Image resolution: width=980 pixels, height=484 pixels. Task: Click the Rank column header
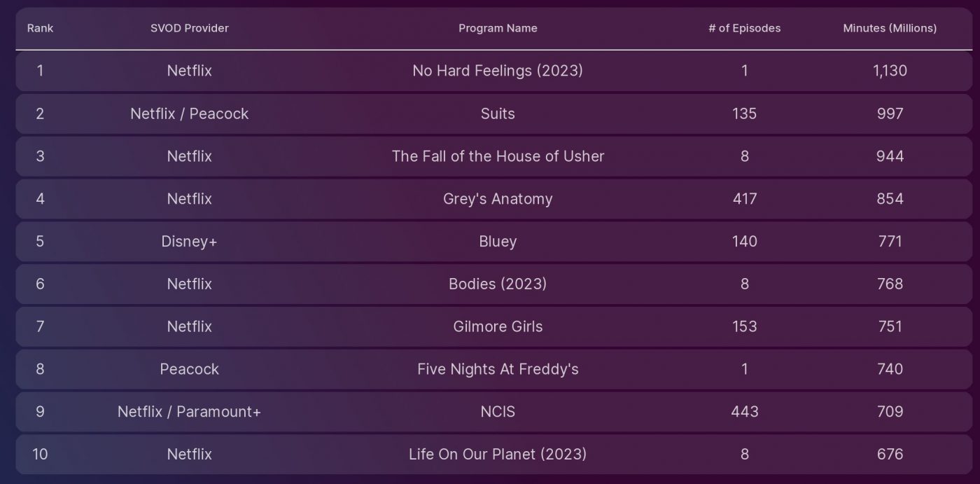pyautogui.click(x=40, y=29)
